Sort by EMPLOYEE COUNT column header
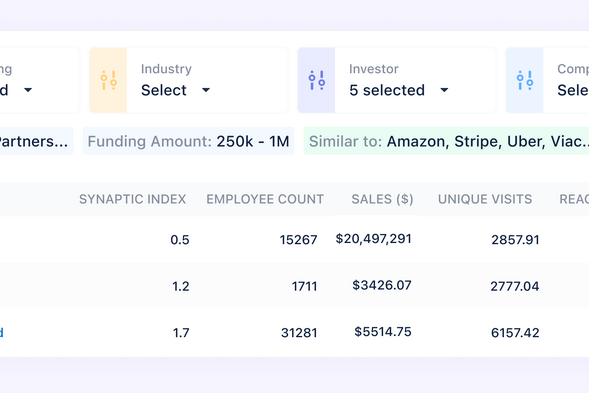Image resolution: width=589 pixels, height=393 pixels. 265,199
